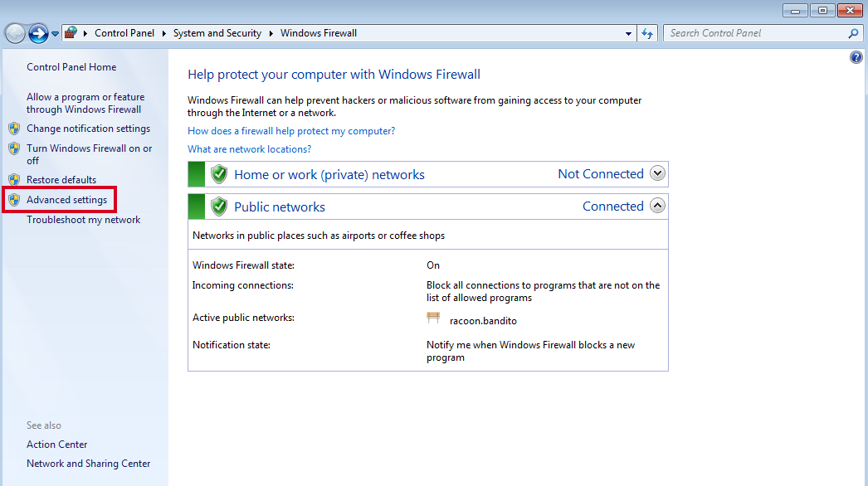Image resolution: width=868 pixels, height=486 pixels.
Task: Navigate to System and Security breadcrumb item
Action: (217, 33)
